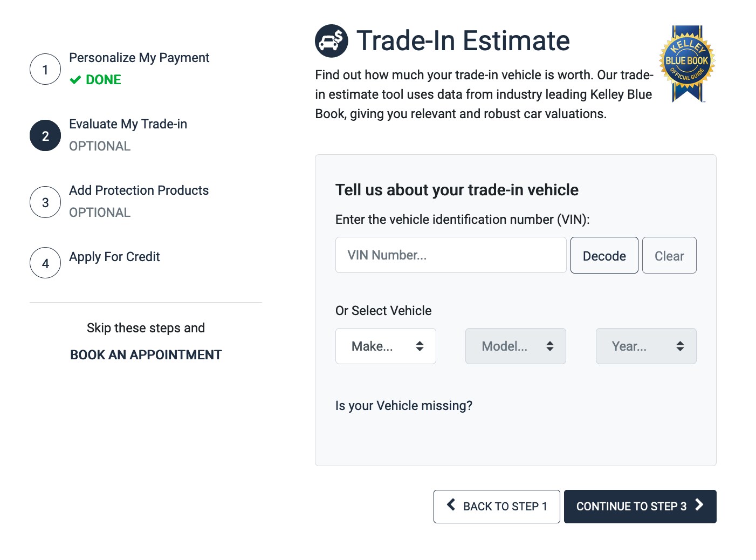Viewport: 756px width, 560px height.
Task: Go to Personalize My Payment step
Action: (x=139, y=58)
